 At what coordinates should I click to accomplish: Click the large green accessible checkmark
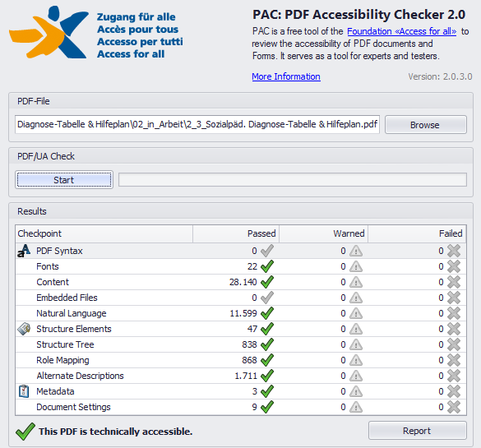point(25,431)
